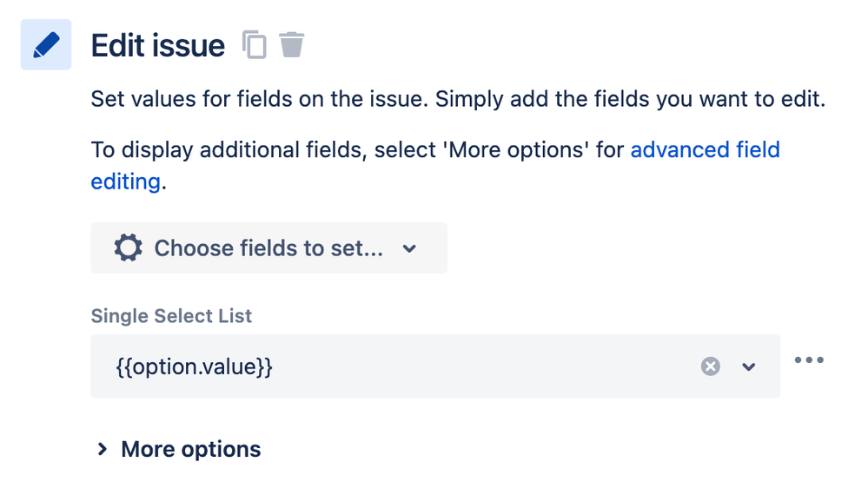
Task: Open the "advanced field" hyperlink
Action: click(705, 149)
